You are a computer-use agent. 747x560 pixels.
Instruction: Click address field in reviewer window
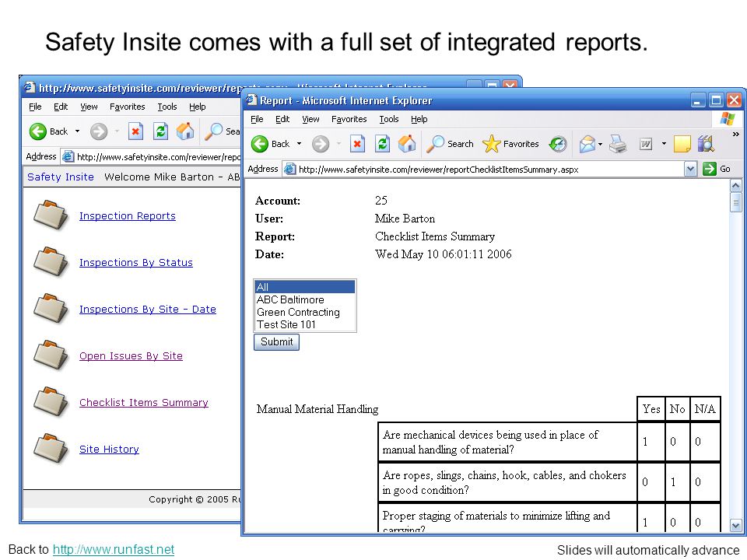[x=152, y=156]
